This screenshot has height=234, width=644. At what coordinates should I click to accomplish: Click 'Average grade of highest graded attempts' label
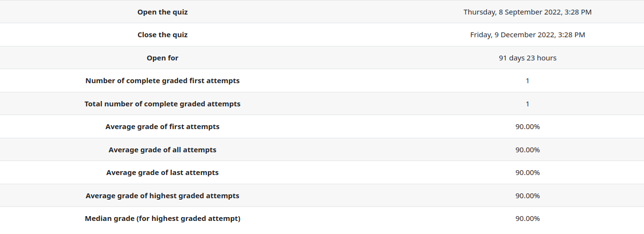click(x=163, y=196)
